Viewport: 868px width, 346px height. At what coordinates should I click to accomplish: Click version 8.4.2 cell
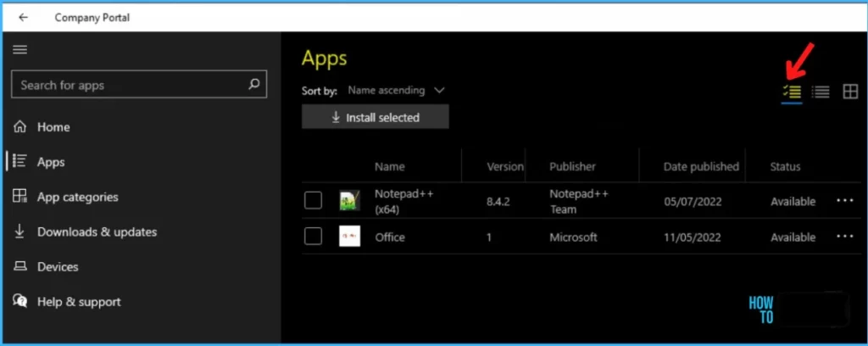point(498,202)
